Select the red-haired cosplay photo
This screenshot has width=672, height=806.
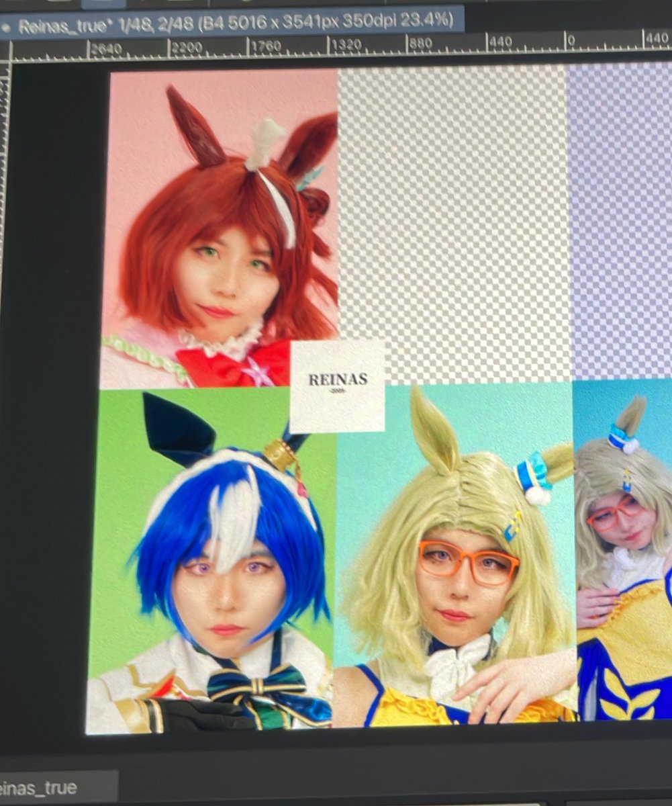coord(220,228)
